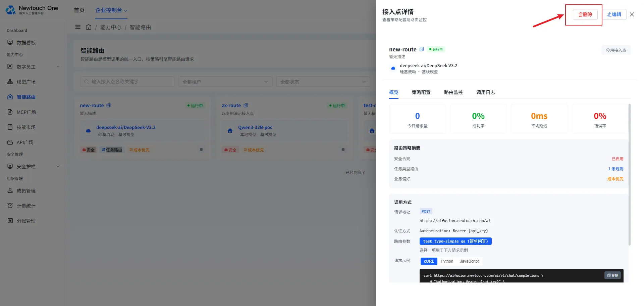Click the 复制 copy button on code block
Image resolution: width=644 pixels, height=306 pixels.
click(x=612, y=275)
